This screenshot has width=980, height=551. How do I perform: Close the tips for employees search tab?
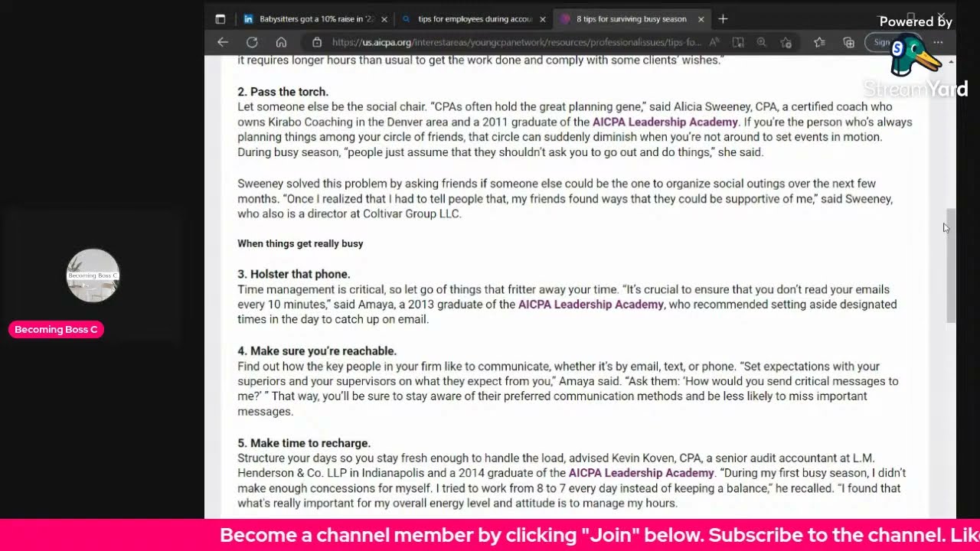point(543,19)
